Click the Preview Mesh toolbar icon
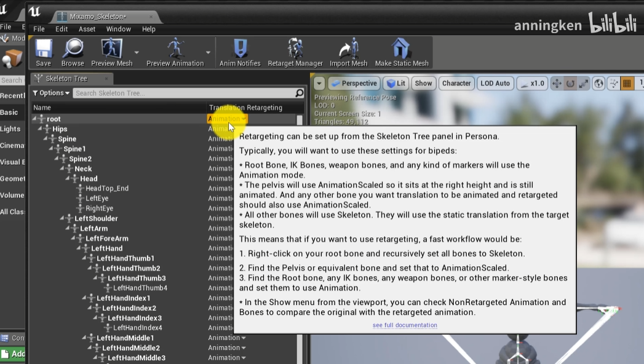The image size is (644, 364). [112, 52]
